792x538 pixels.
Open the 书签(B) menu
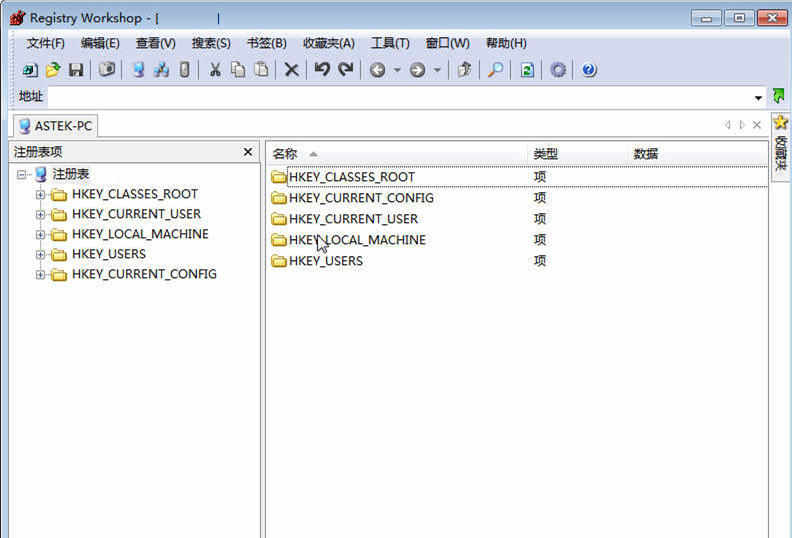267,43
